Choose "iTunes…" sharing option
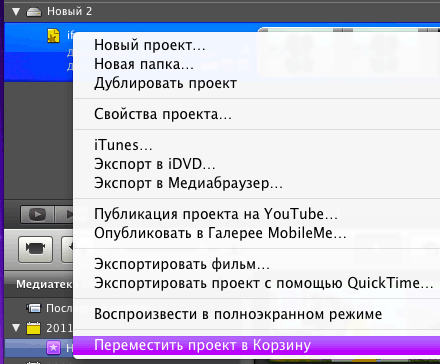 pos(256,145)
